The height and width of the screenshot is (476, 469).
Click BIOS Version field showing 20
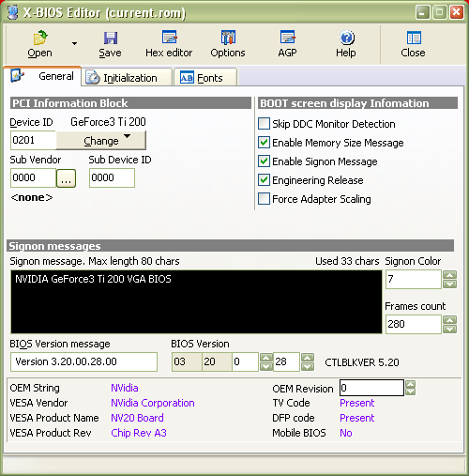[x=217, y=361]
